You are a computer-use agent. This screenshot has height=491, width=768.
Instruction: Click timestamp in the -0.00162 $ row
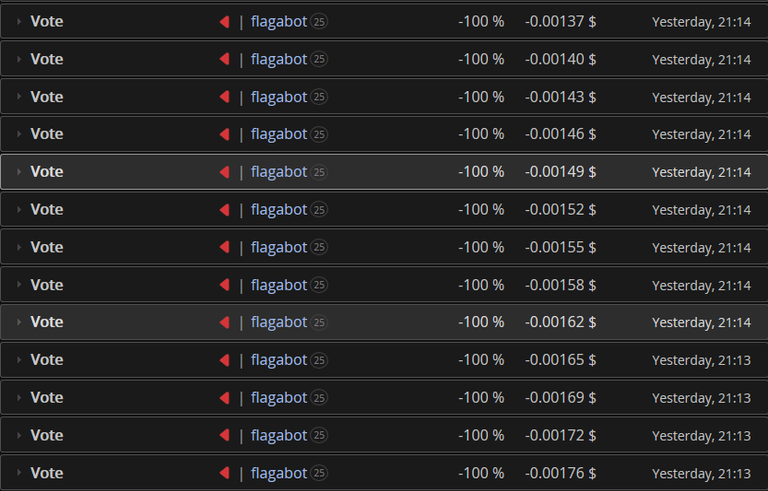coord(701,323)
